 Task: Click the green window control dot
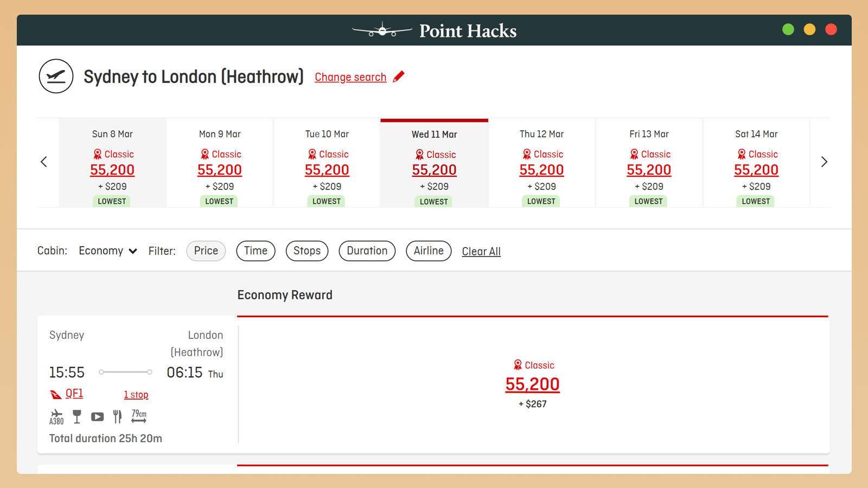788,29
